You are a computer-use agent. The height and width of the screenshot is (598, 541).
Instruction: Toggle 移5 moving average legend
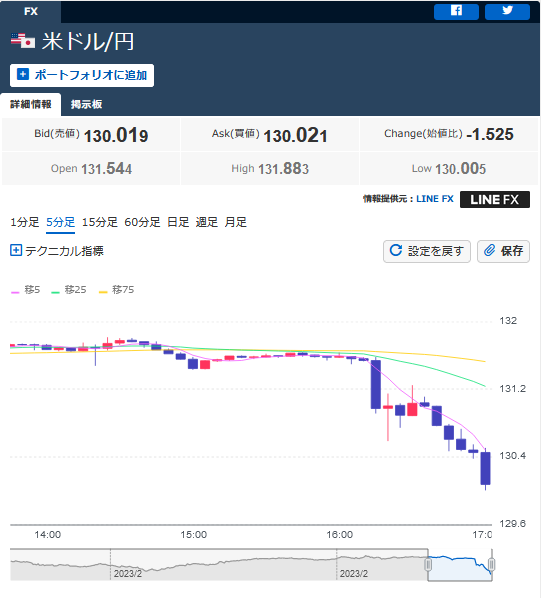point(26,290)
